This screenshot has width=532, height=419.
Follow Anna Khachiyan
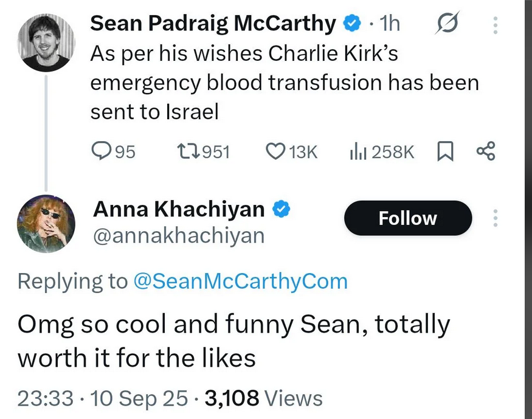pos(408,218)
